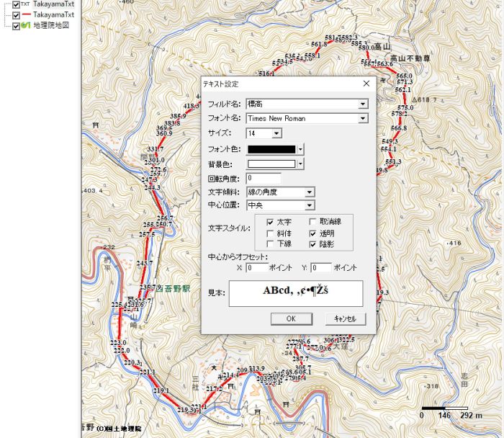Enable the 取消線 strikethrough checkbox
504x438 pixels.
(313, 223)
